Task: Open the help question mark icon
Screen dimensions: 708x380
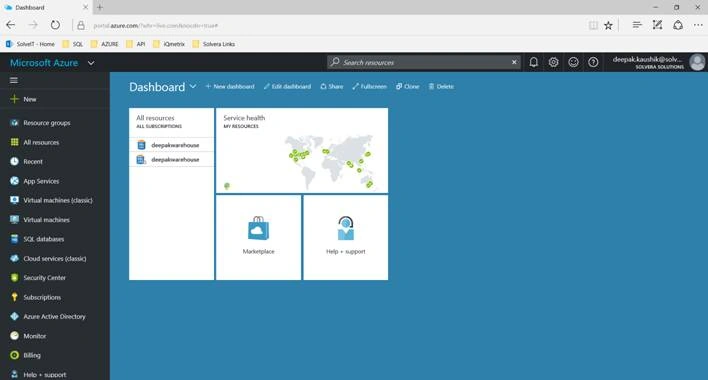Action: 593,62
